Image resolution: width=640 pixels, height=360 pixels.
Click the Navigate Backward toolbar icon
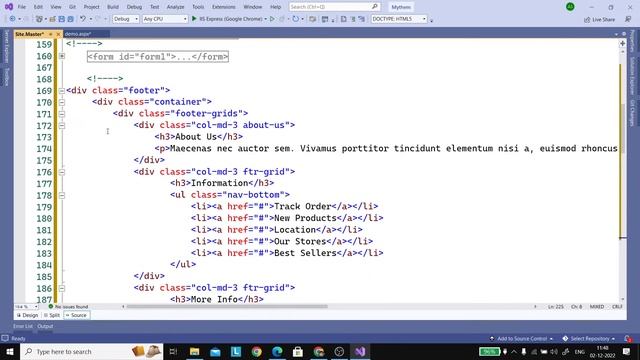point(12,19)
